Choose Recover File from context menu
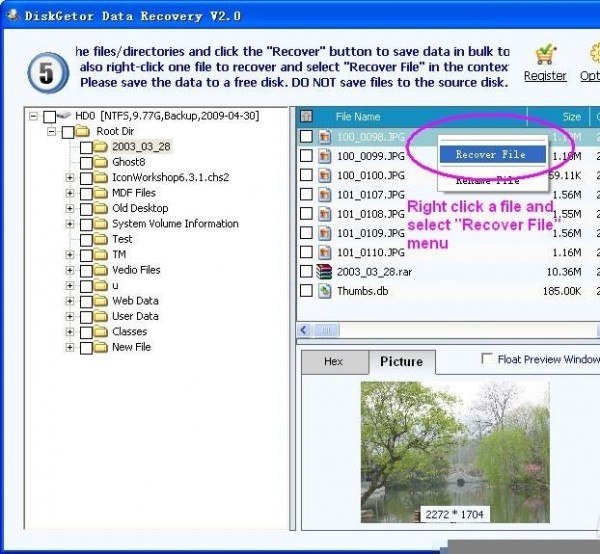This screenshot has height=554, width=600. tap(492, 155)
